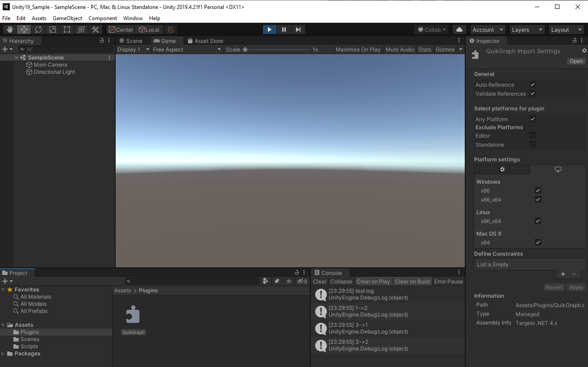Screen dimensions: 588x367
Task: Select the Rotate tool
Action: point(38,30)
